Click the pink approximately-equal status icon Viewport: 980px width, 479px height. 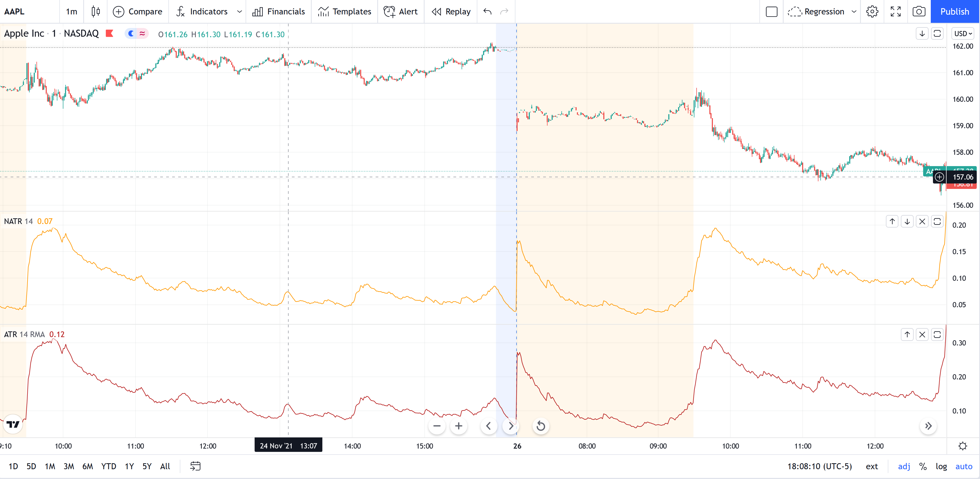click(142, 33)
